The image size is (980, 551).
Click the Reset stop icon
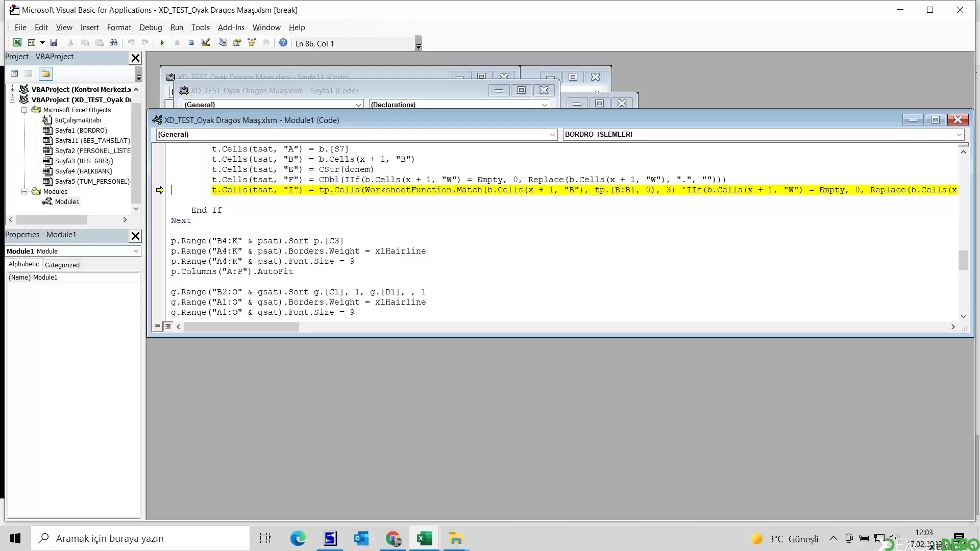pyautogui.click(x=191, y=43)
